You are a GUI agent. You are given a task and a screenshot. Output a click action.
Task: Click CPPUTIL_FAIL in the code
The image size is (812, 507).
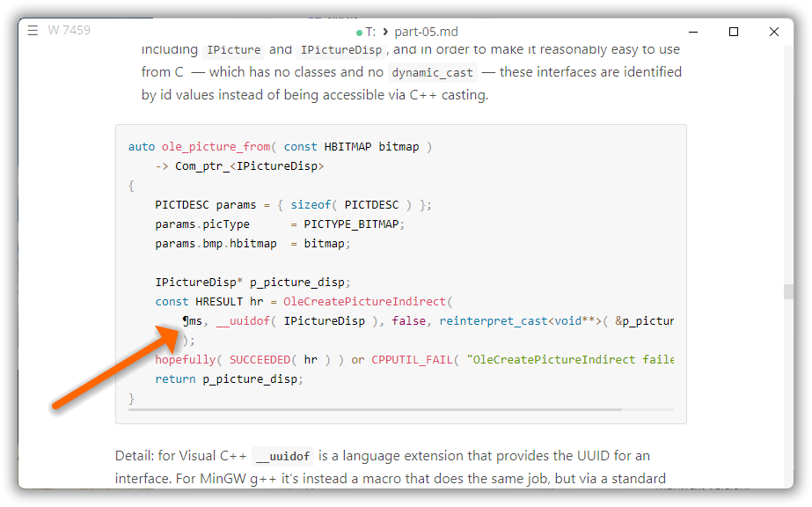[x=412, y=360]
